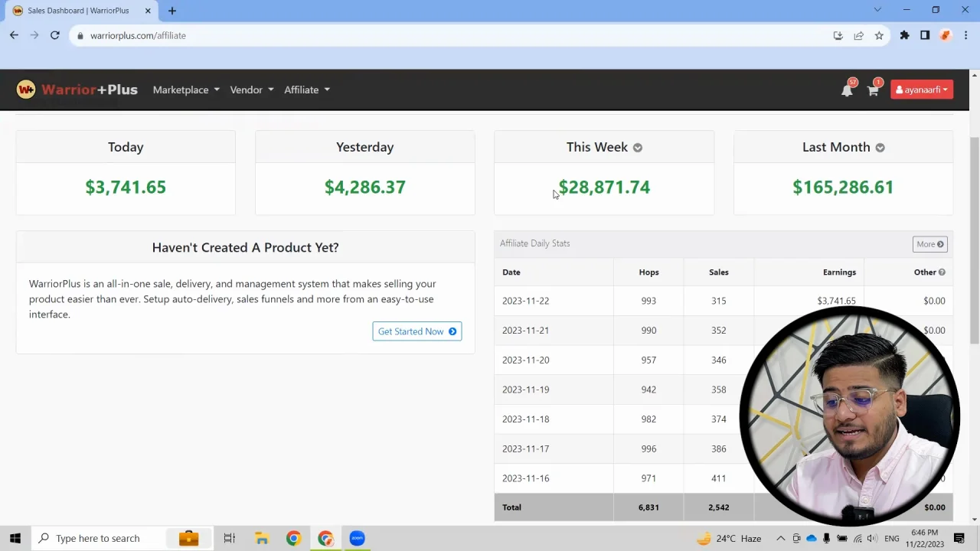The image size is (980, 551).
Task: Click the total hops value 6,831
Action: [648, 507]
